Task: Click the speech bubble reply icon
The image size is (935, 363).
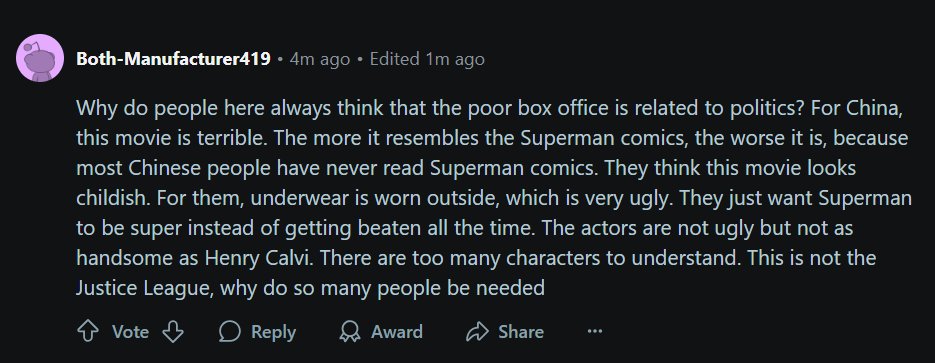Action: [x=230, y=332]
